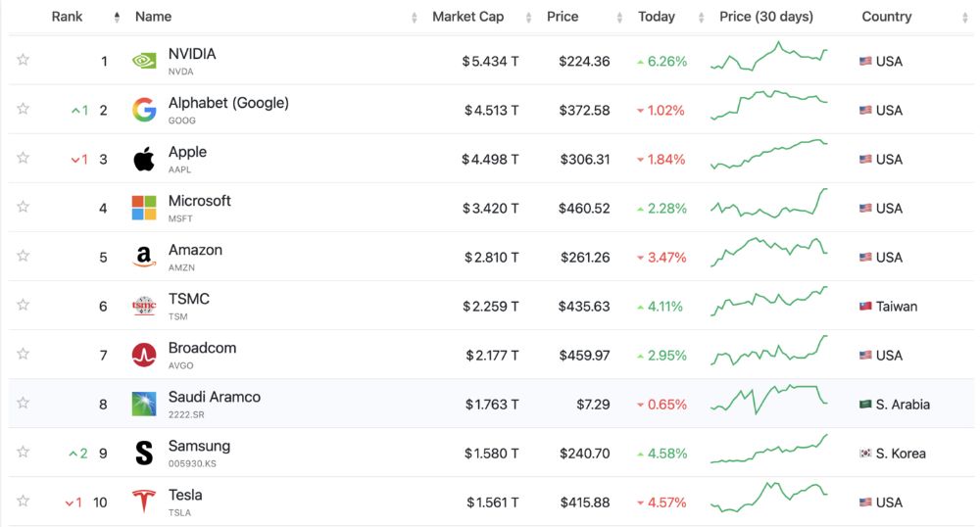Click the USA flag in NVIDIA row
The width and height of the screenshot is (980, 527).
pos(865,61)
